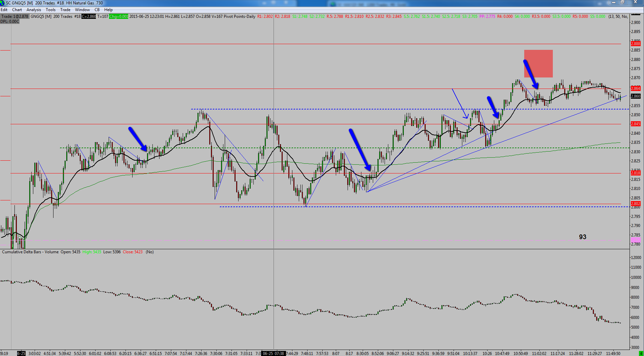The image size is (644, 356).
Task: Click the red 2.864 label on price axis
Action: click(636, 89)
